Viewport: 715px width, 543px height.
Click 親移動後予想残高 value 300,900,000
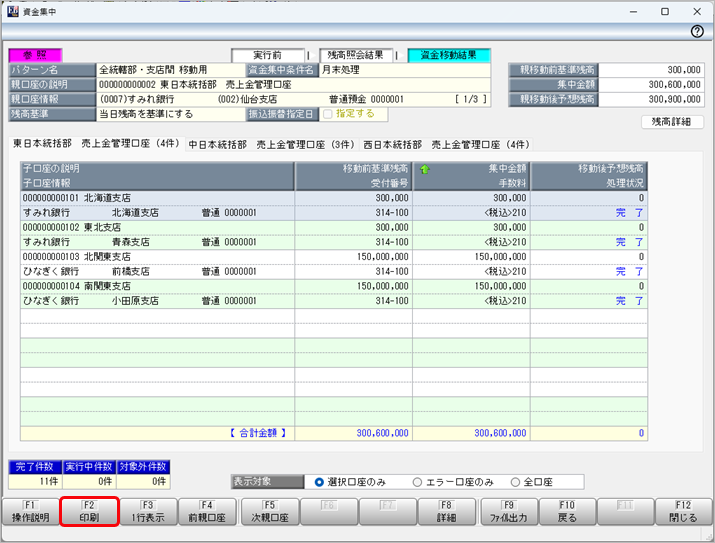point(651,99)
